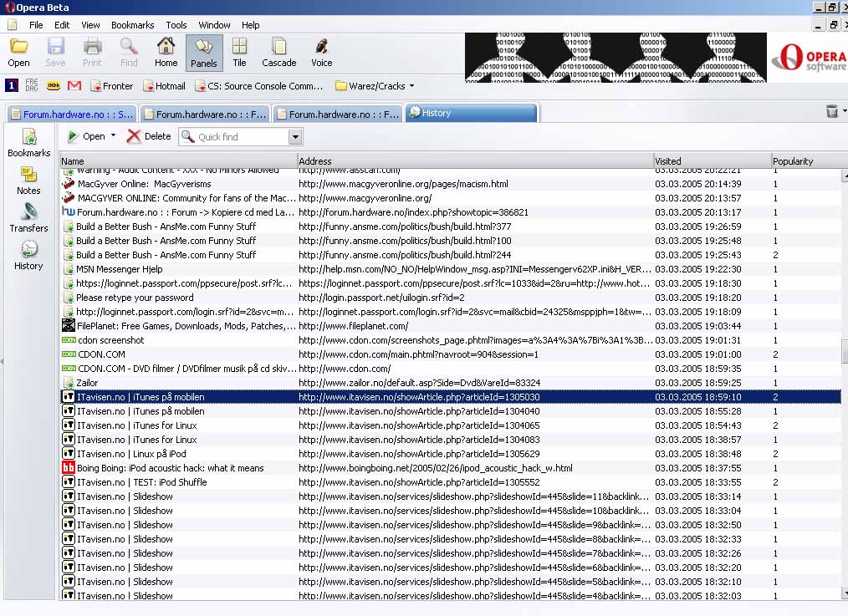Click into the Quick find field
848x616 pixels.
pyautogui.click(x=234, y=137)
